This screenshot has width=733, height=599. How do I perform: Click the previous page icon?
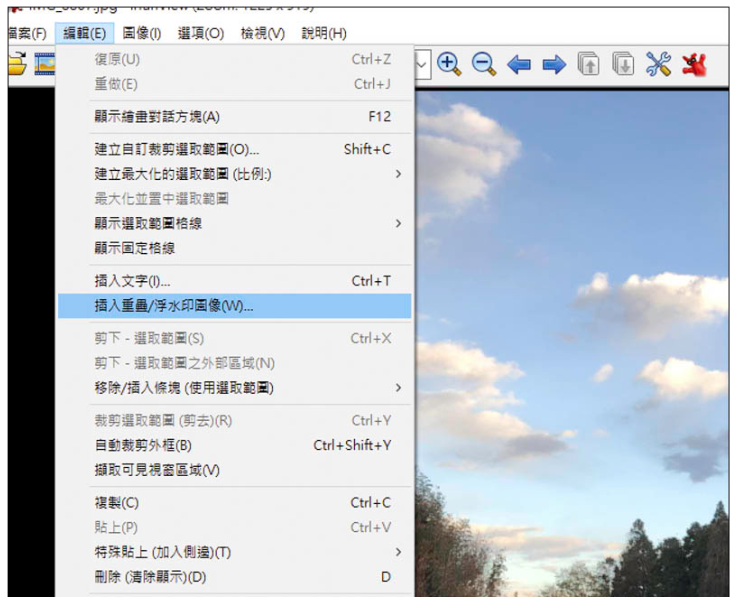(x=589, y=64)
